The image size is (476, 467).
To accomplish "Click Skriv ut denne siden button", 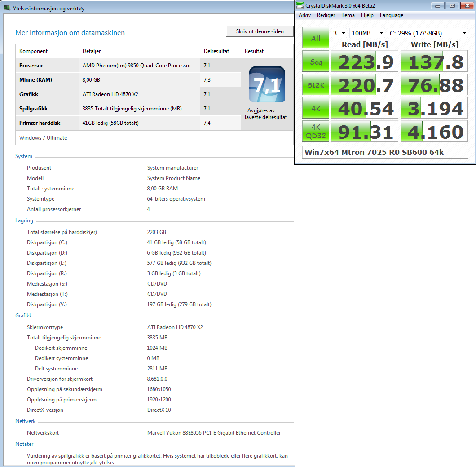I will [260, 31].
